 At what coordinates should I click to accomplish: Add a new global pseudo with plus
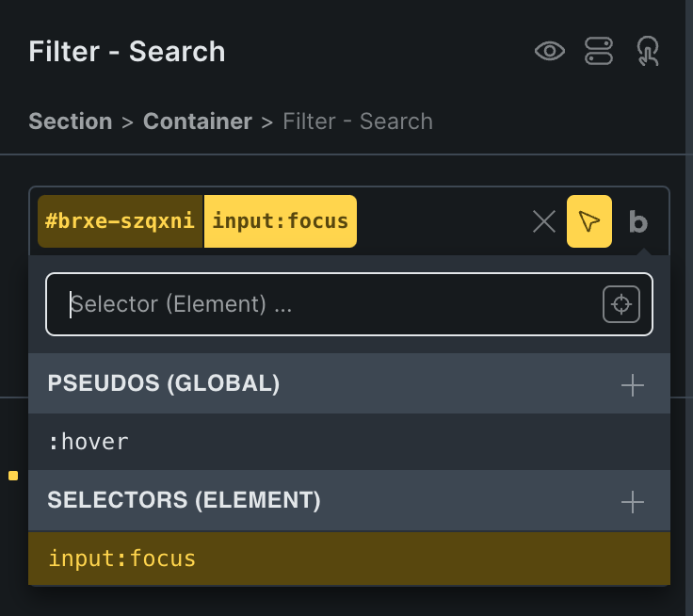[633, 384]
